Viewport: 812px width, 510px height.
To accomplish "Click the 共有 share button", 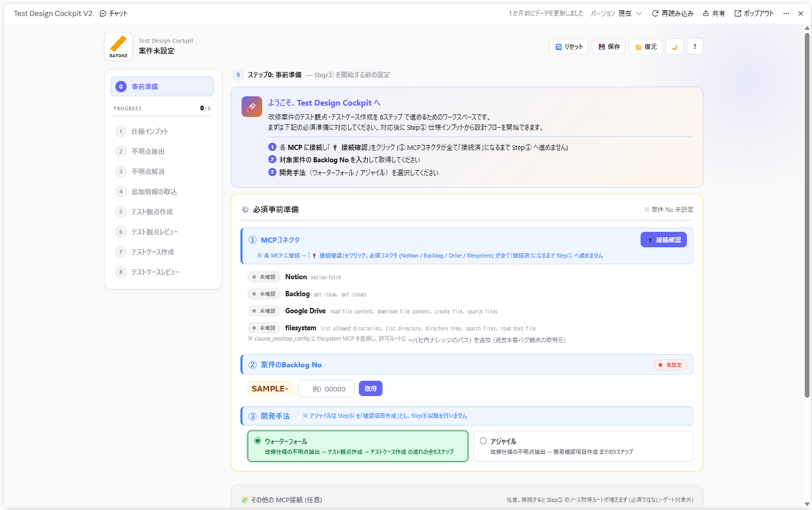I will [714, 13].
